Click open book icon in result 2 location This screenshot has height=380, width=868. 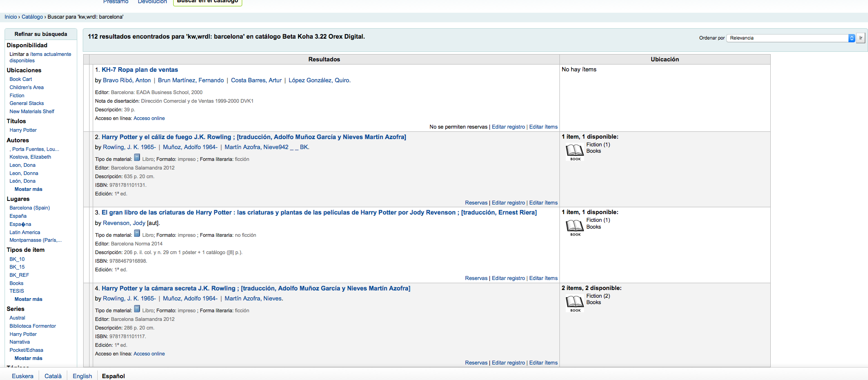[574, 151]
